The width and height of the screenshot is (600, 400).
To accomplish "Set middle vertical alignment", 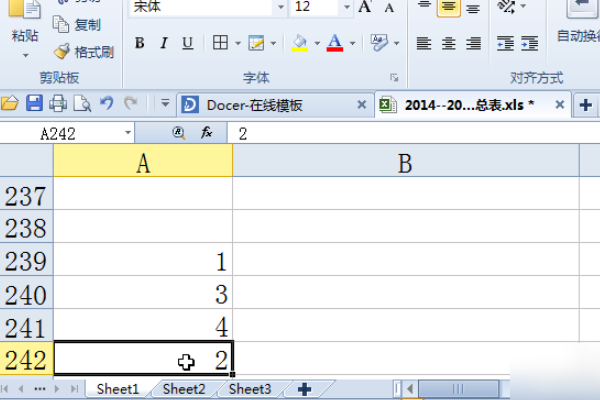I will (x=448, y=7).
